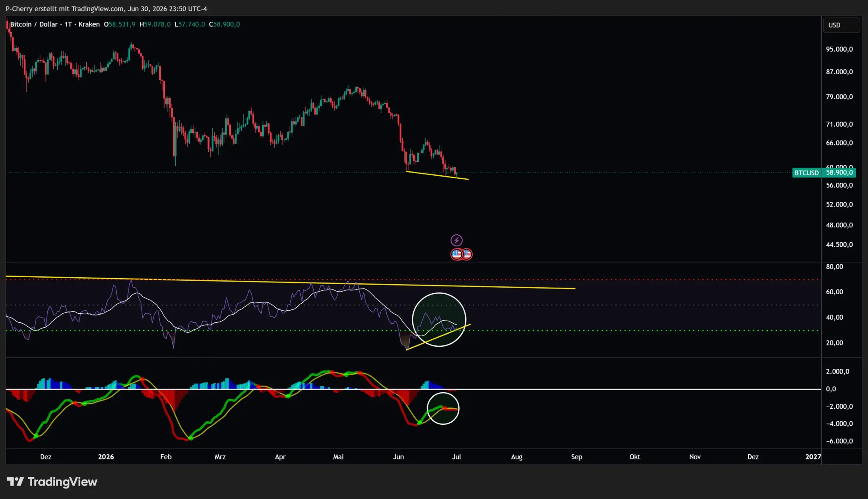
Task: Click the 95.000,0 price axis label
Action: click(839, 49)
